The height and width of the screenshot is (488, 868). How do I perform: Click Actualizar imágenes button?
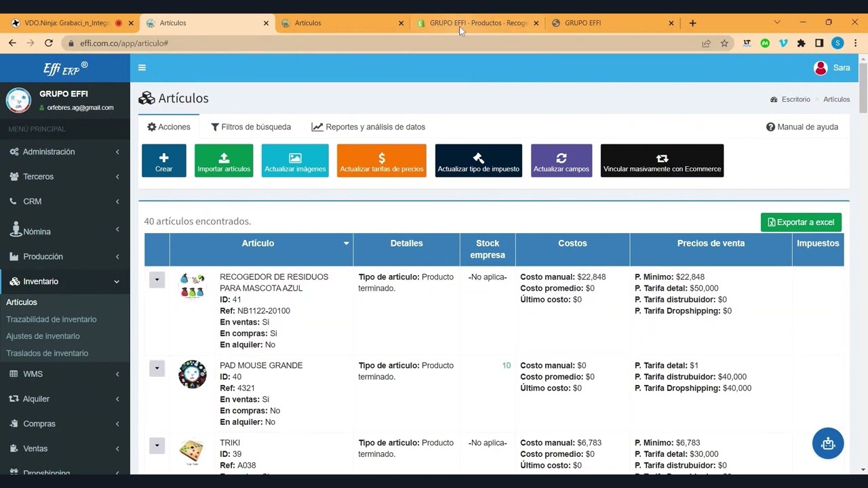pos(295,161)
